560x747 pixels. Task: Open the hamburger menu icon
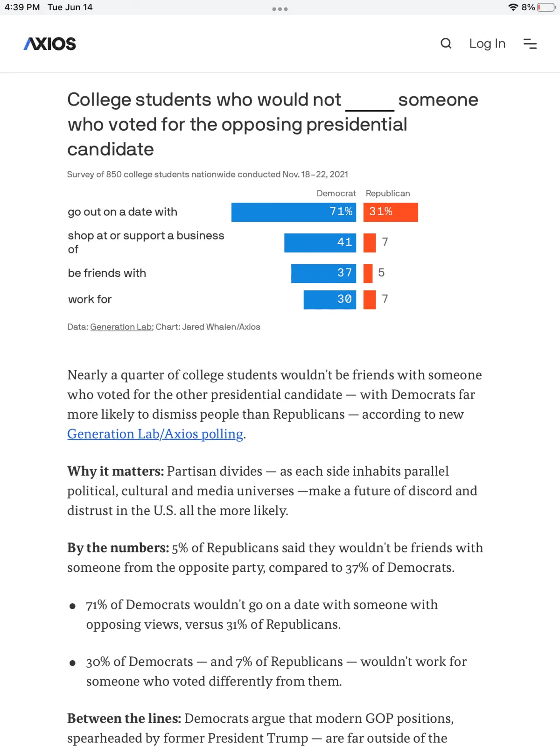530,44
